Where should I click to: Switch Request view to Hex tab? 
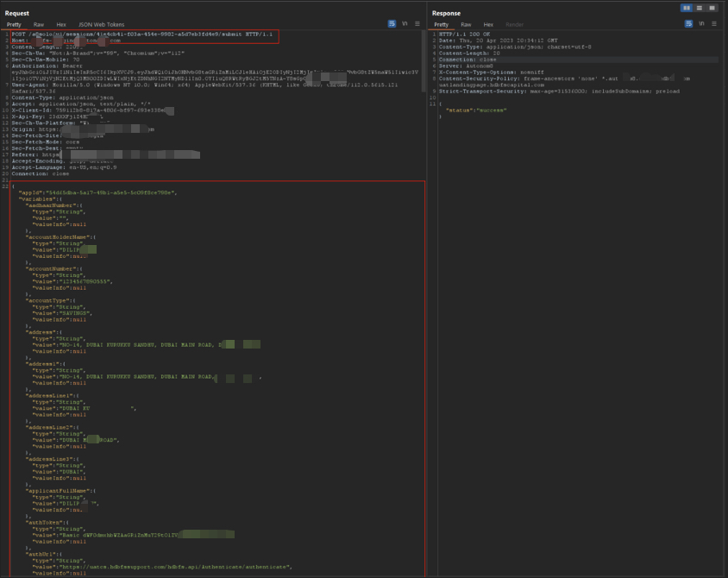point(61,25)
